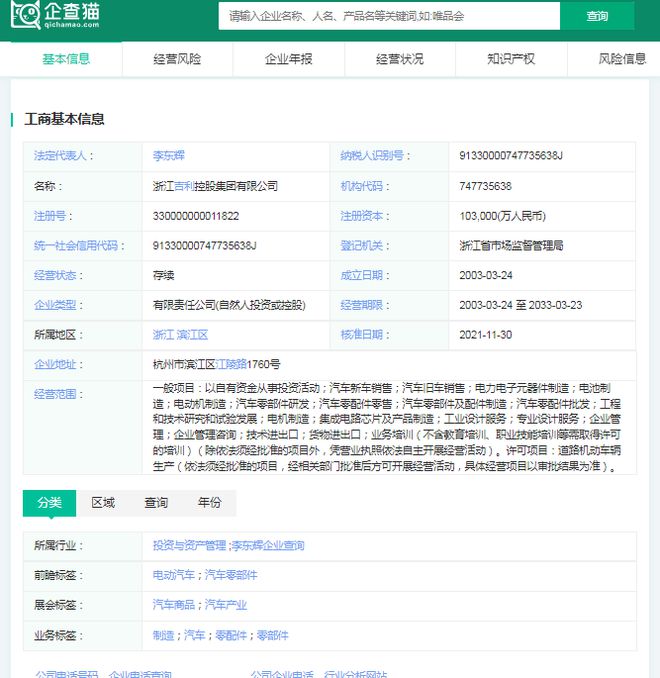Image resolution: width=660 pixels, height=678 pixels.
Task: Click the 核准日期 label link
Action: pos(362,335)
